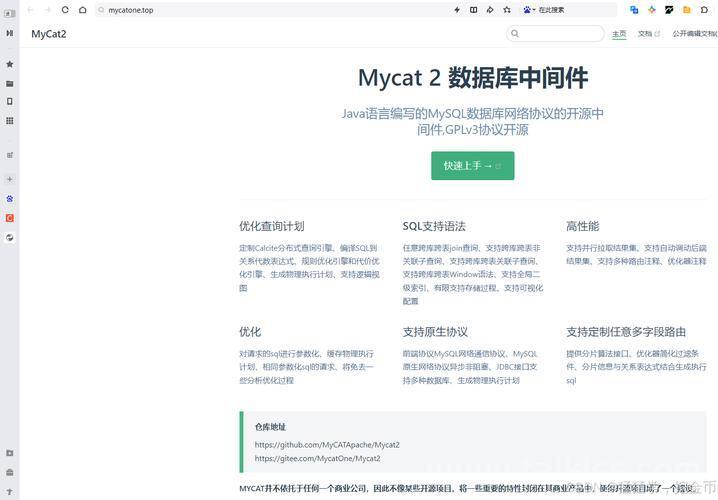Click the 支持原生协议 heading

click(435, 332)
